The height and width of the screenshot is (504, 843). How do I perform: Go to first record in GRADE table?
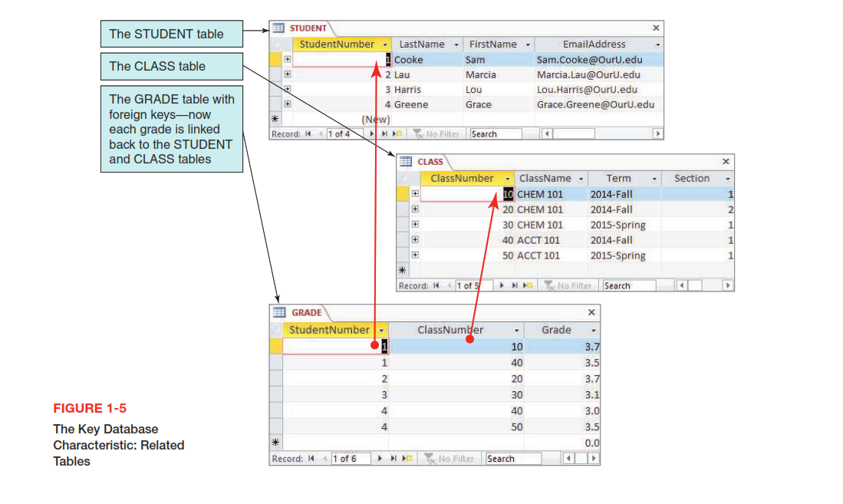click(311, 458)
